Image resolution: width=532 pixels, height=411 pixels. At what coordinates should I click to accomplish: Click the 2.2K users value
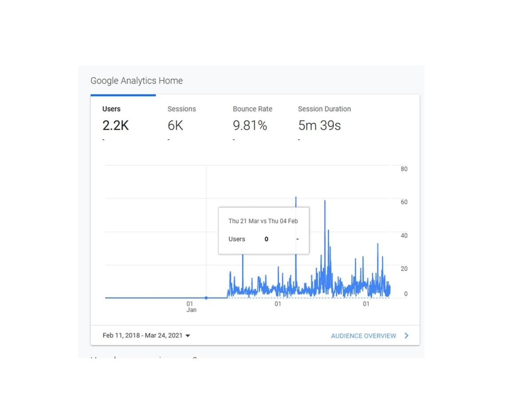tap(116, 126)
